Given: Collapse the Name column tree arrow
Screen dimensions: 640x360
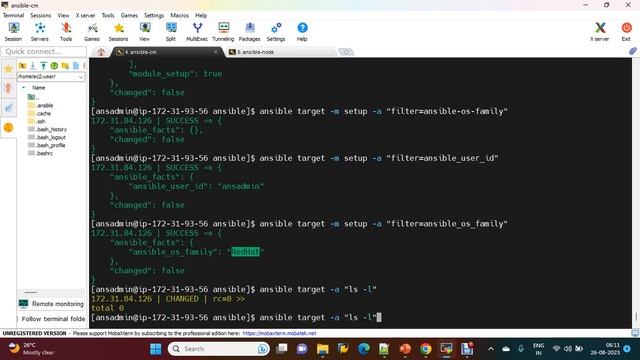Looking at the screenshot, I should [23, 87].
